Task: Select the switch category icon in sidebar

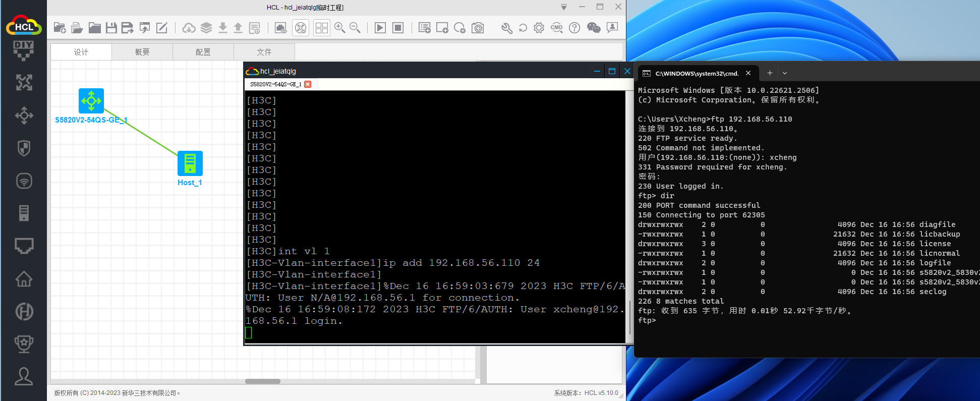Action: coord(24,116)
